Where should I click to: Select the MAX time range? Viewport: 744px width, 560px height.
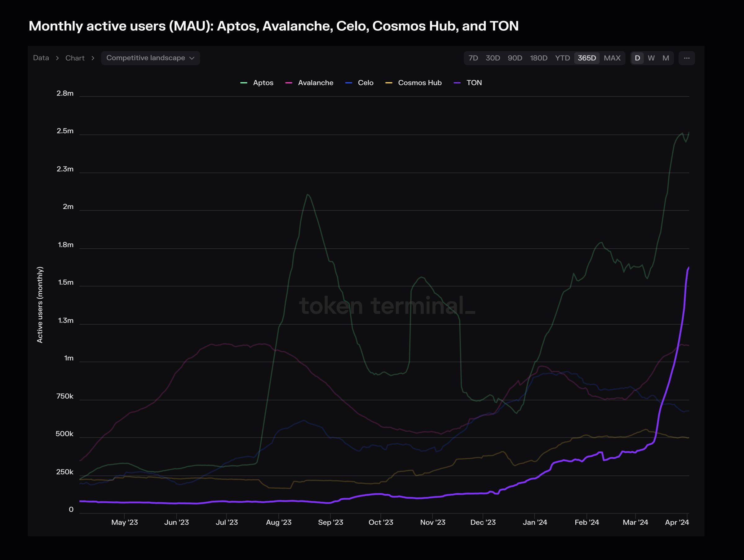click(x=612, y=58)
